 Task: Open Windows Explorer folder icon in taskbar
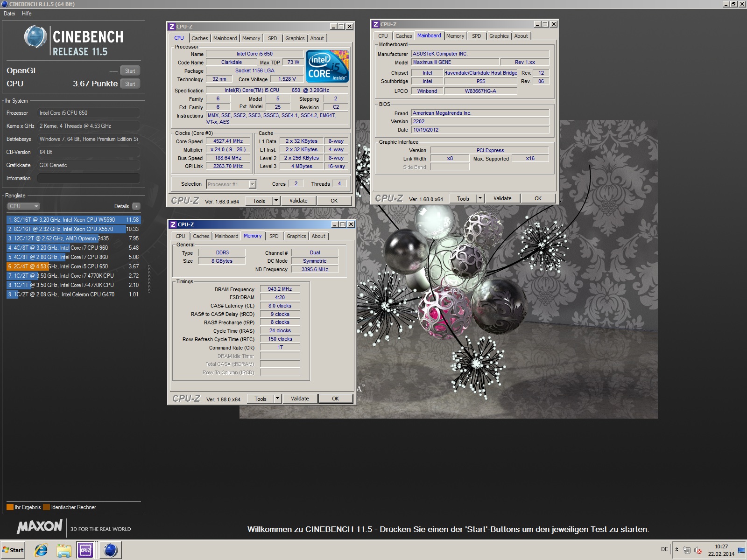[64, 550]
